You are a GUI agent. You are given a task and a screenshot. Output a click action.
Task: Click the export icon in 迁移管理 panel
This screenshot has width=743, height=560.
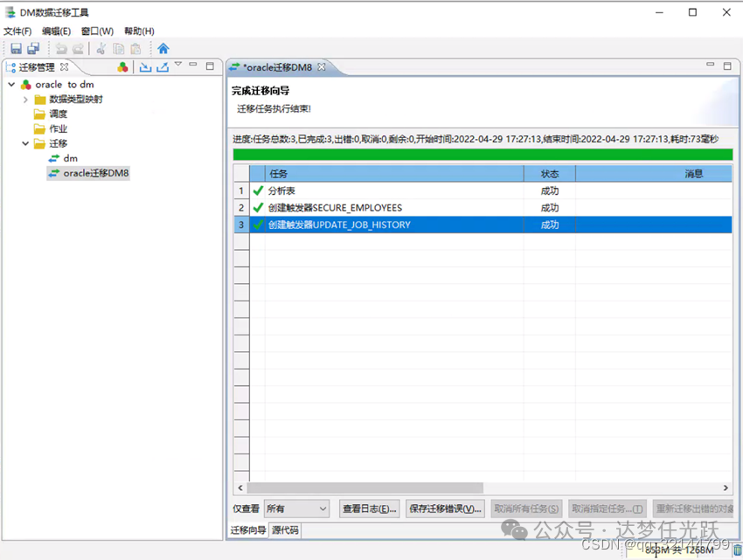pos(163,67)
